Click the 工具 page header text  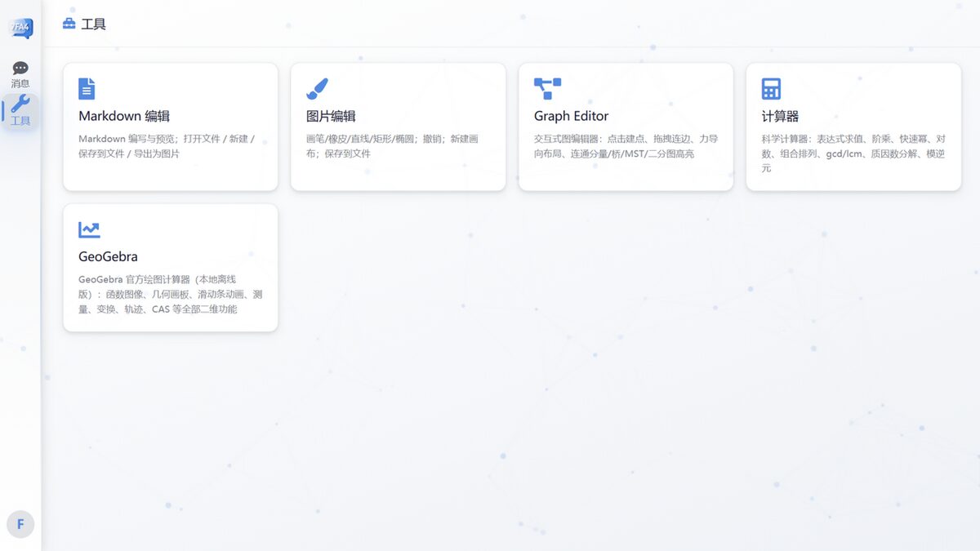click(x=93, y=24)
